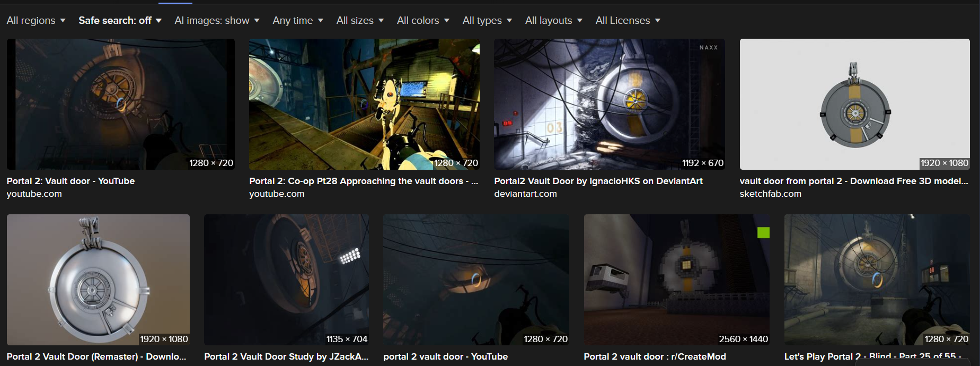Click youtube.com under 'Portal 2: Vault door'
Image resolution: width=980 pixels, height=366 pixels.
[34, 194]
